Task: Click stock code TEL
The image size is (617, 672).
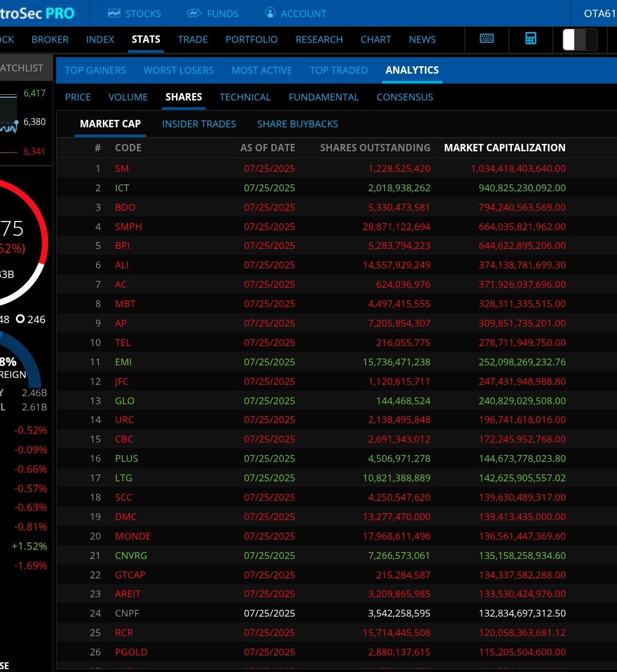Action: coord(123,343)
